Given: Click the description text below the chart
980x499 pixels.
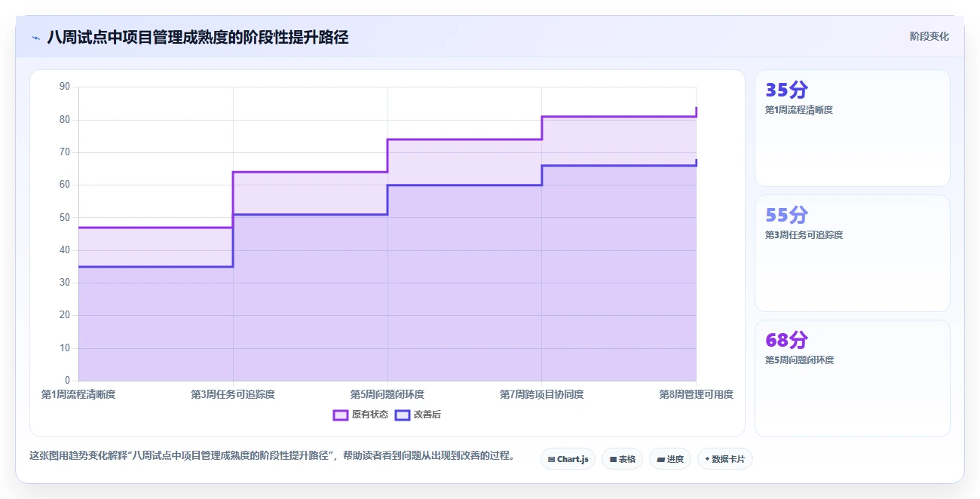Looking at the screenshot, I should [271, 455].
